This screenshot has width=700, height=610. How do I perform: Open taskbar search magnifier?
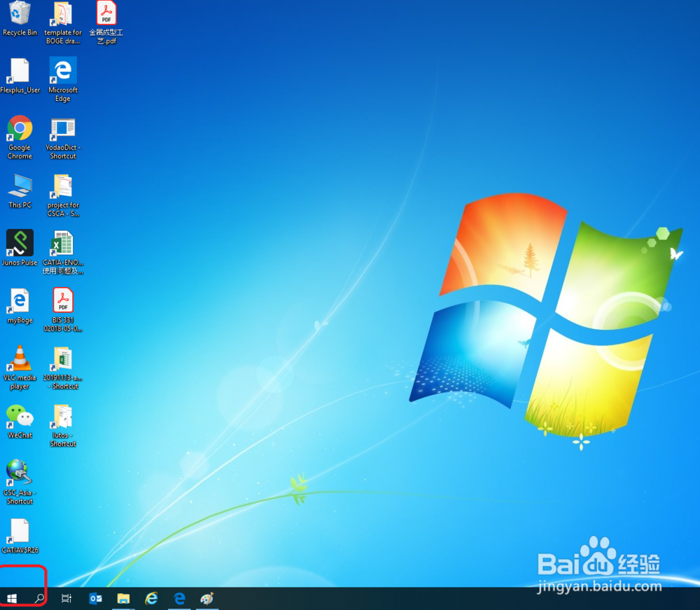(40, 598)
